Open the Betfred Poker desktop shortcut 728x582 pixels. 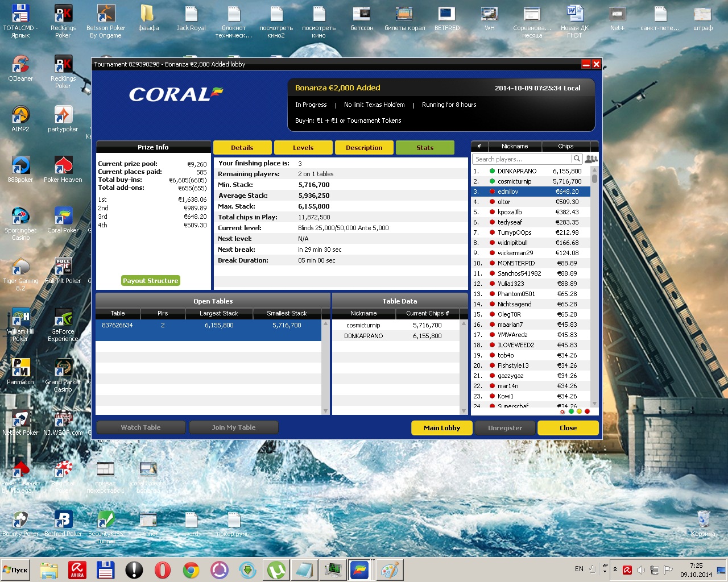pos(63,523)
